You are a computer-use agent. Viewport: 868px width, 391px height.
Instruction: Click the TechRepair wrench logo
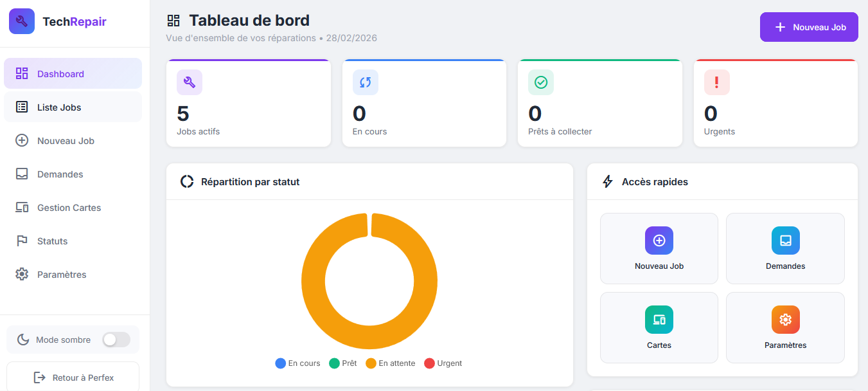point(21,21)
